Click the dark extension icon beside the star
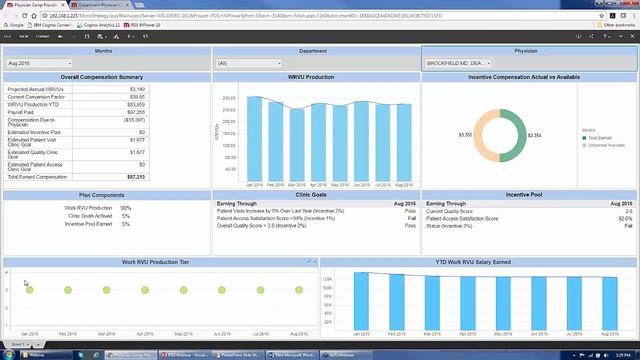640x360 pixels. 613,16
